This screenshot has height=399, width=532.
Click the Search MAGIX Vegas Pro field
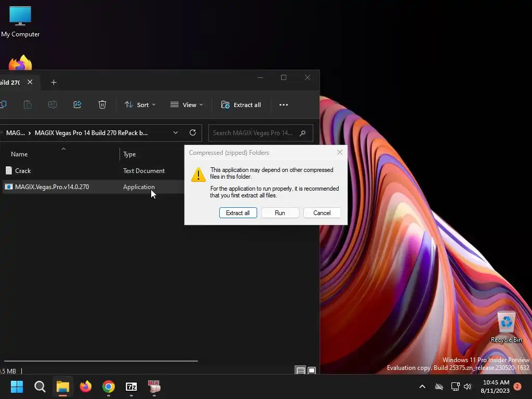(x=261, y=133)
